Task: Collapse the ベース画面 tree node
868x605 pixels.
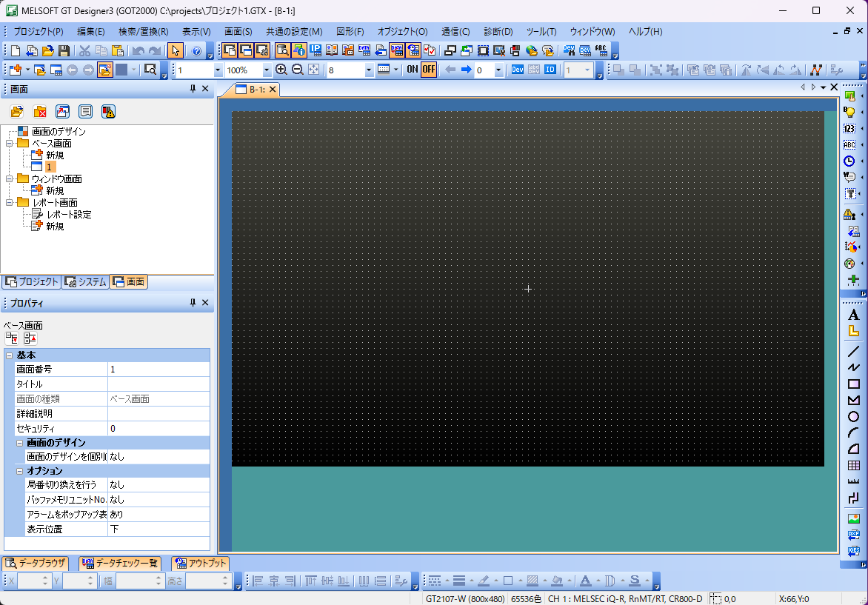Action: (9, 144)
